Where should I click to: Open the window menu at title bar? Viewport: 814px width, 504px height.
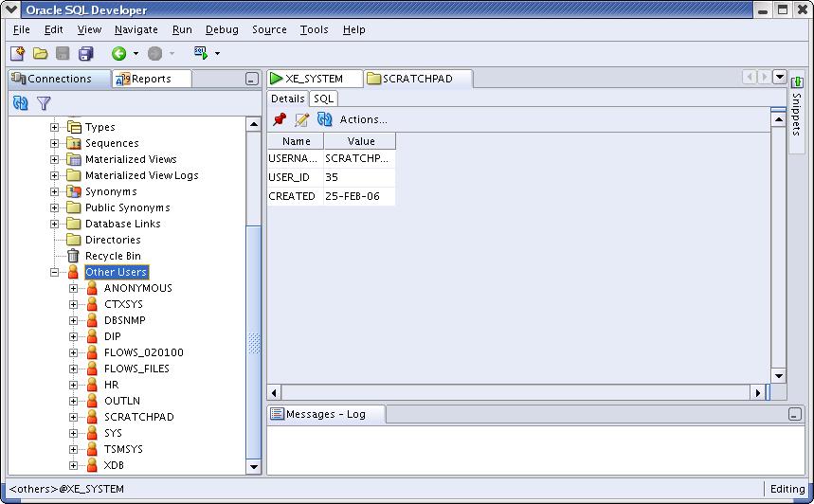pyautogui.click(x=11, y=9)
